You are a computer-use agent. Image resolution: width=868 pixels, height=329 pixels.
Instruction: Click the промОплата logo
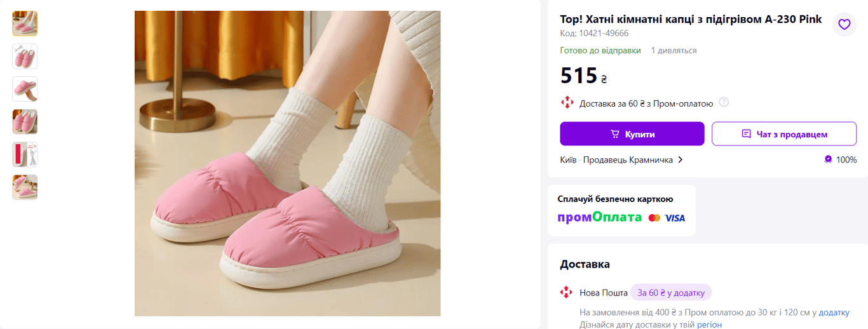coord(599,217)
